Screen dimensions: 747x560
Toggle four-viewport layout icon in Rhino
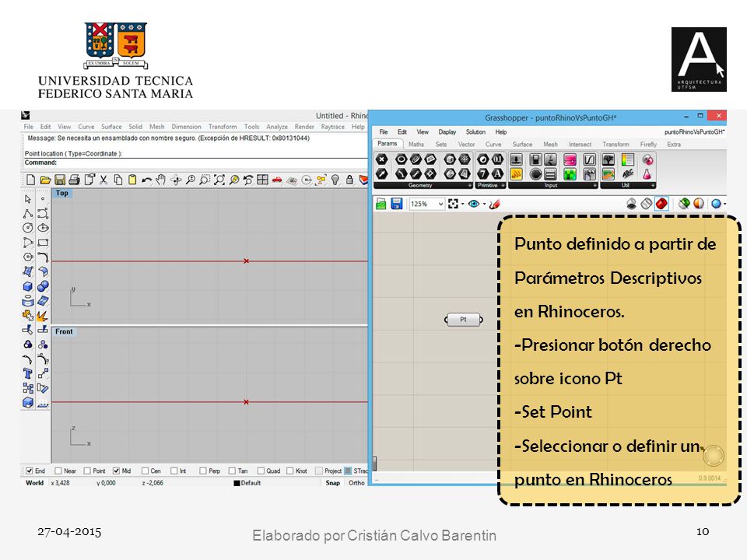pos(262,180)
